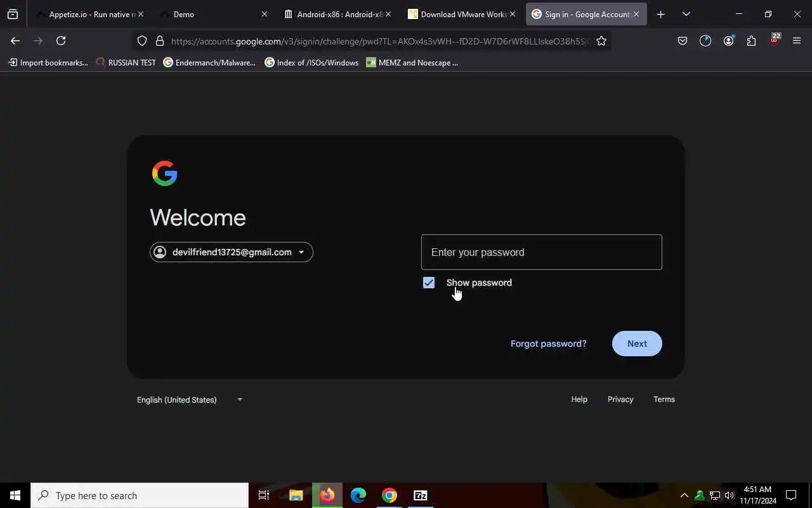Open the Firefox account icon

coord(728,41)
